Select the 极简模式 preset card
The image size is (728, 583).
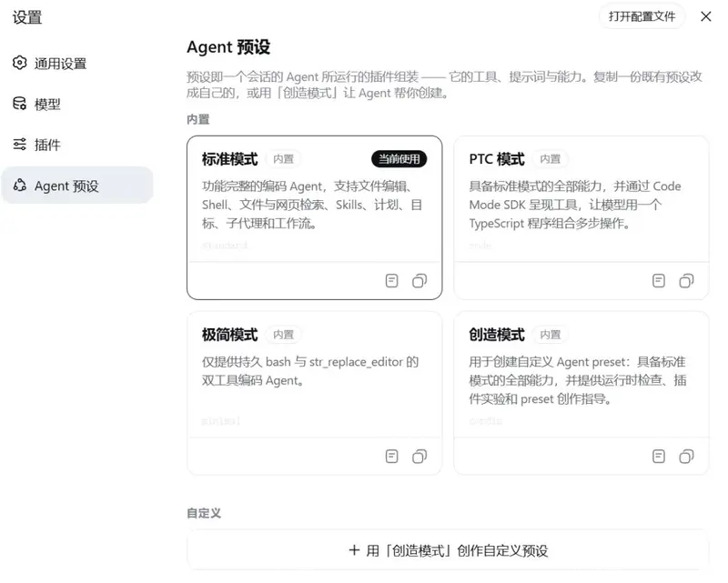pyautogui.click(x=314, y=393)
